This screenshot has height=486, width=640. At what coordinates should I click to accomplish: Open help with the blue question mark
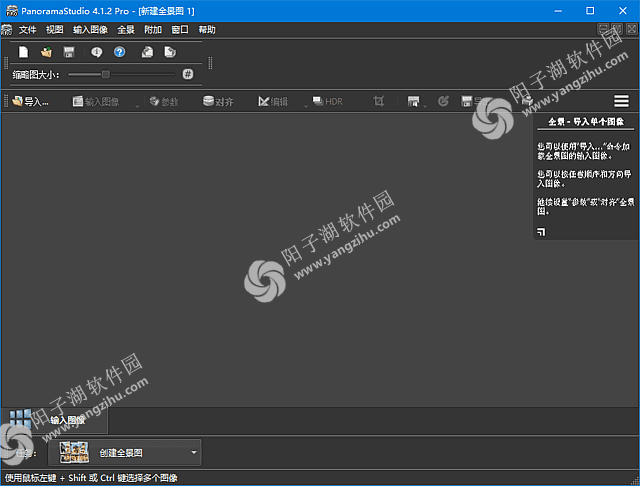[119, 52]
